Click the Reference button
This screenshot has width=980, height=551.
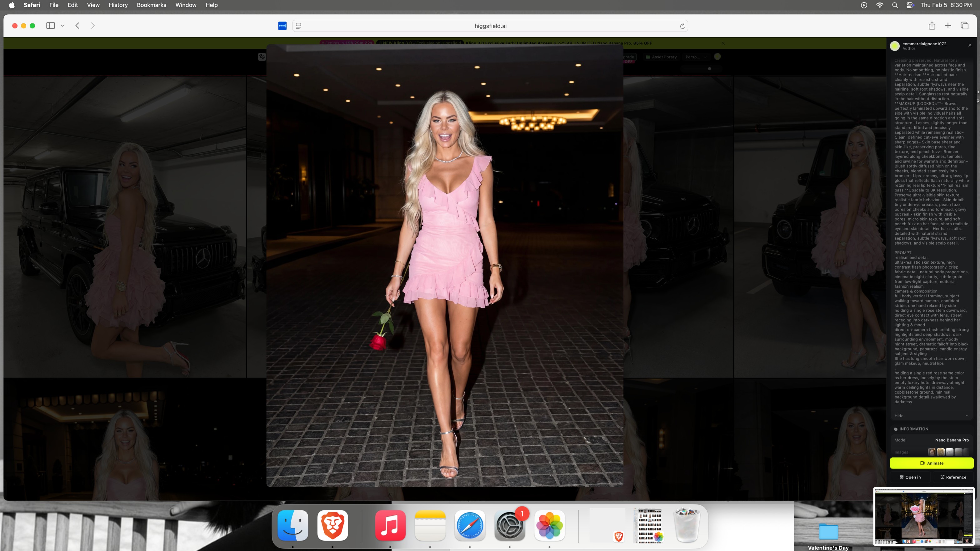(x=953, y=477)
